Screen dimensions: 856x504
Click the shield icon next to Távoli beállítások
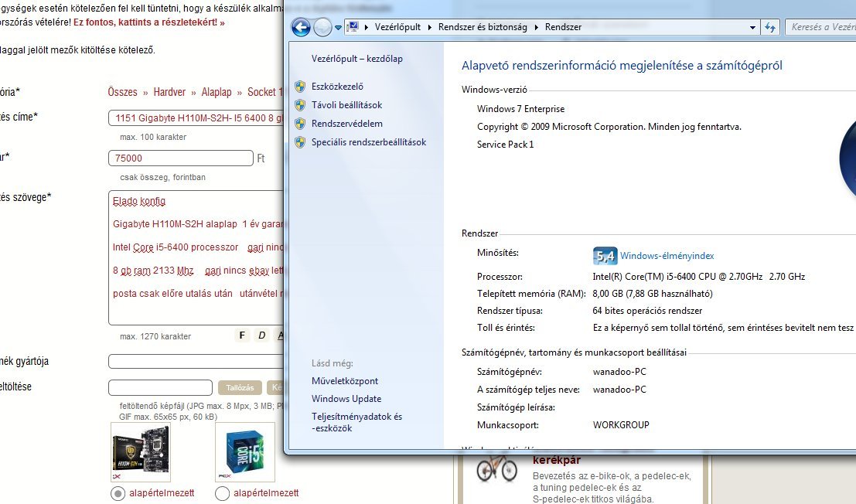point(300,104)
